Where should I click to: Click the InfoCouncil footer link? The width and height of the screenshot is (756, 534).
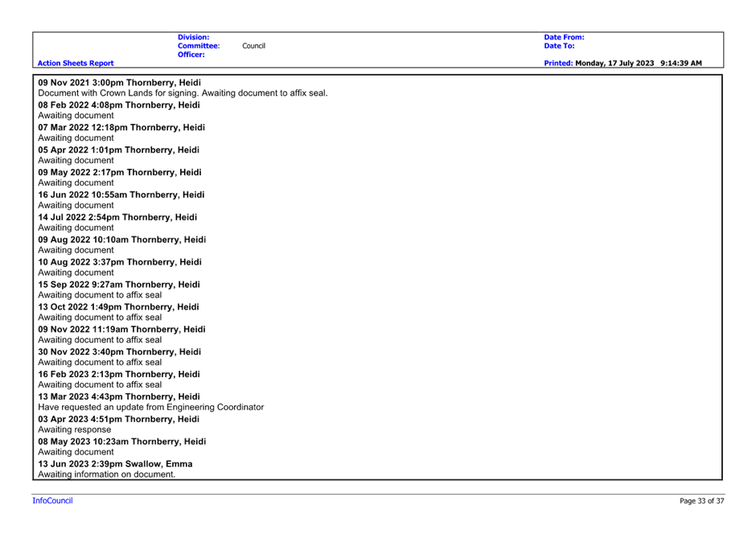(x=52, y=501)
